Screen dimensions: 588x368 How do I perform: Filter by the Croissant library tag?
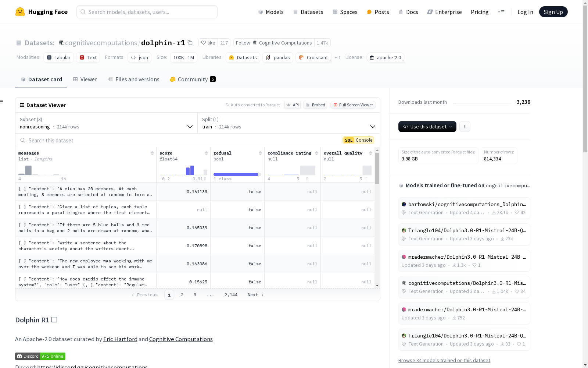pos(313,57)
